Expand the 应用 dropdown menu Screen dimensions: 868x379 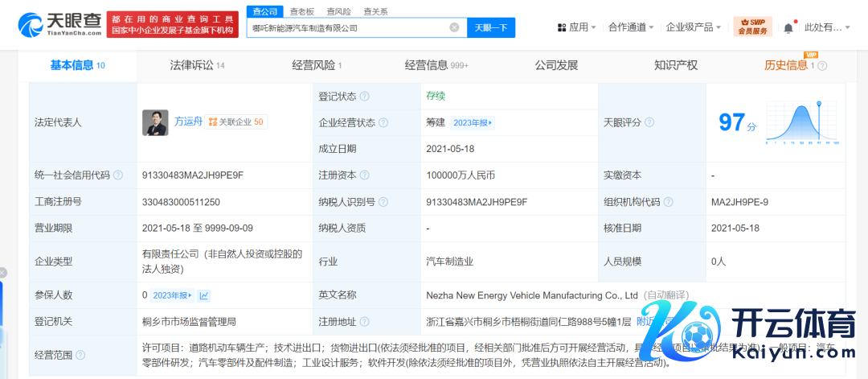(578, 27)
